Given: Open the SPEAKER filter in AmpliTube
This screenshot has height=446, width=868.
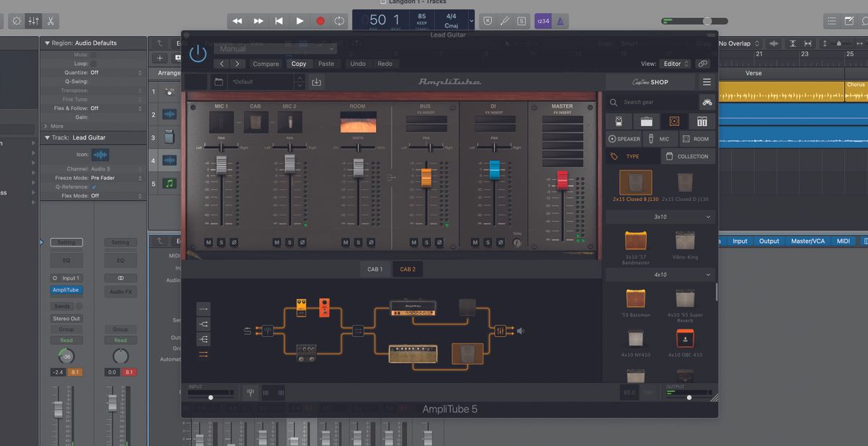Looking at the screenshot, I should 624,139.
